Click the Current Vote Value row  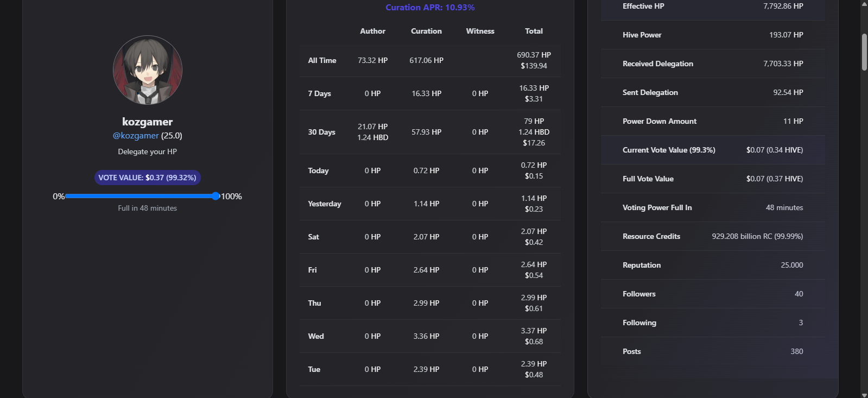[x=712, y=150]
